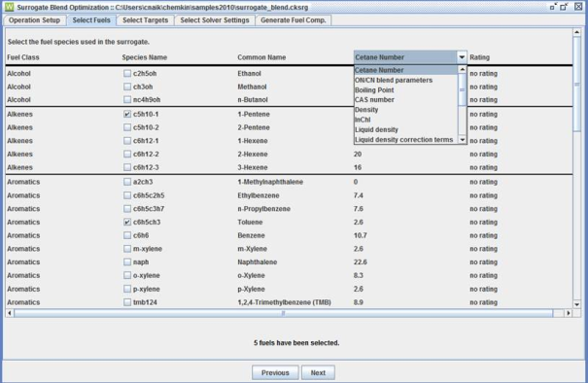Viewport: 588px width, 383px height.
Task: Click the Next button
Action: (x=318, y=372)
